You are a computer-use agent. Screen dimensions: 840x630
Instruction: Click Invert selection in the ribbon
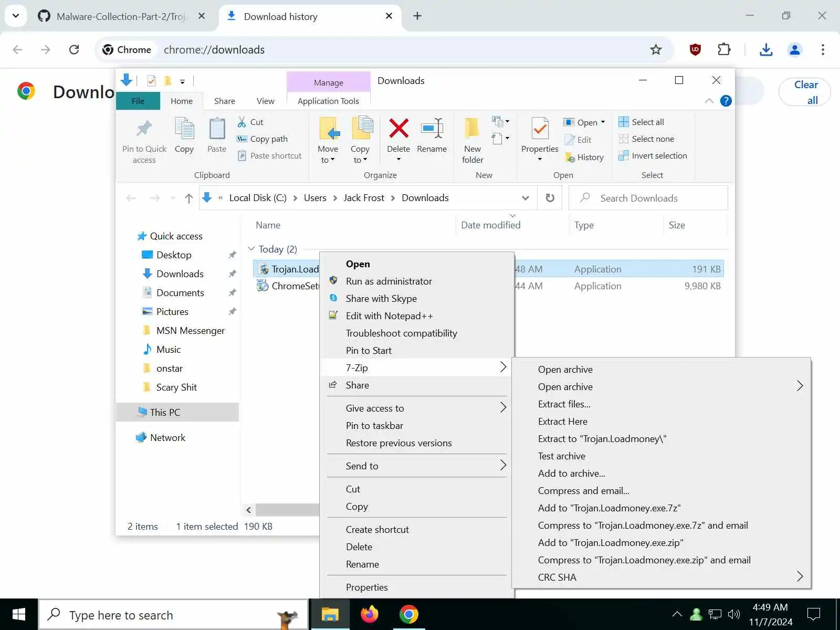[653, 155]
